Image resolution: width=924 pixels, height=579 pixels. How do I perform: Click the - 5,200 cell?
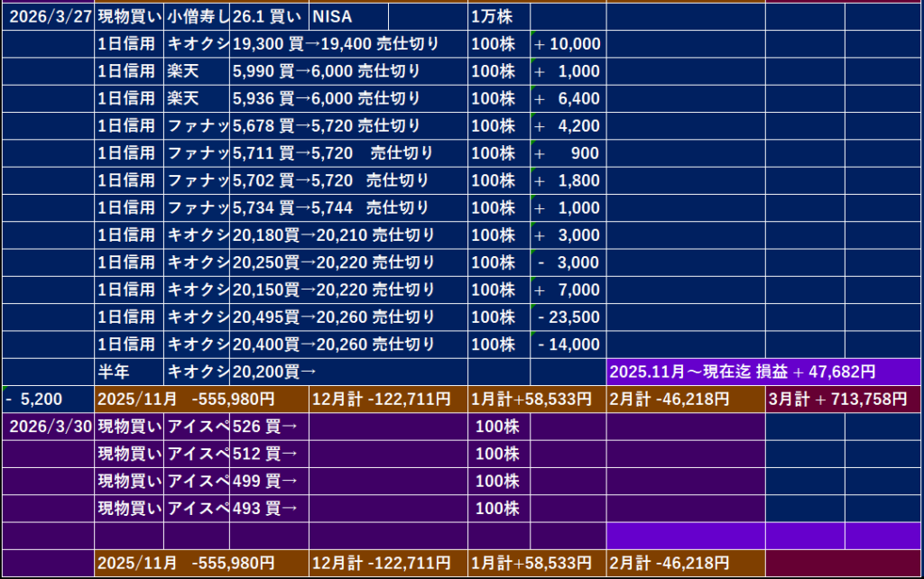(x=47, y=400)
